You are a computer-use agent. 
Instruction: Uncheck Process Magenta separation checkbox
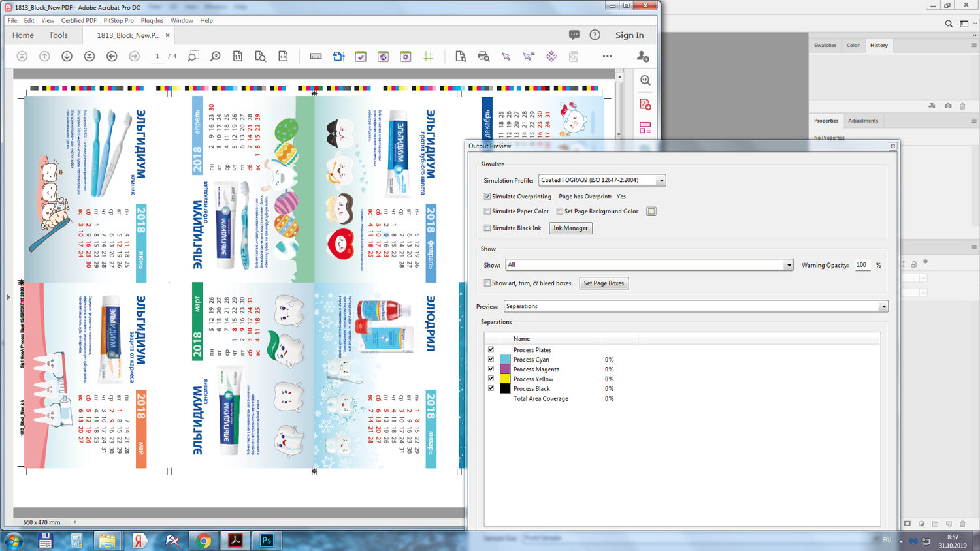491,369
